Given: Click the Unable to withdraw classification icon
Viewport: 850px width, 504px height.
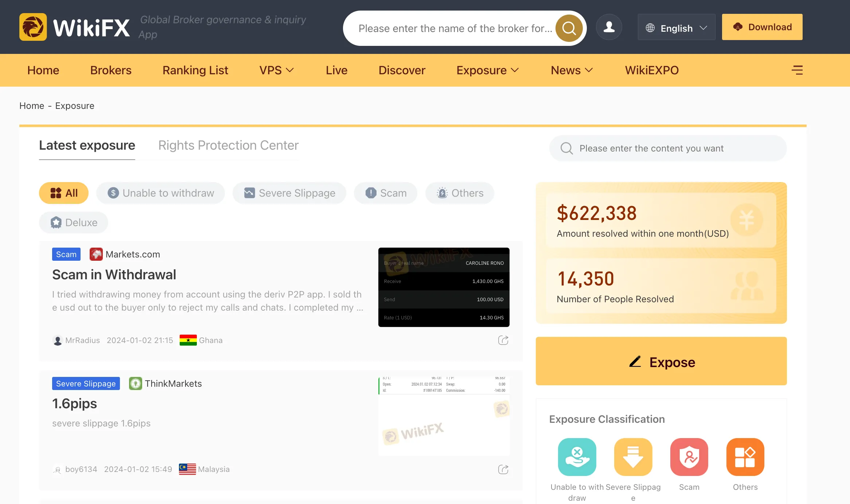Looking at the screenshot, I should pos(577,457).
